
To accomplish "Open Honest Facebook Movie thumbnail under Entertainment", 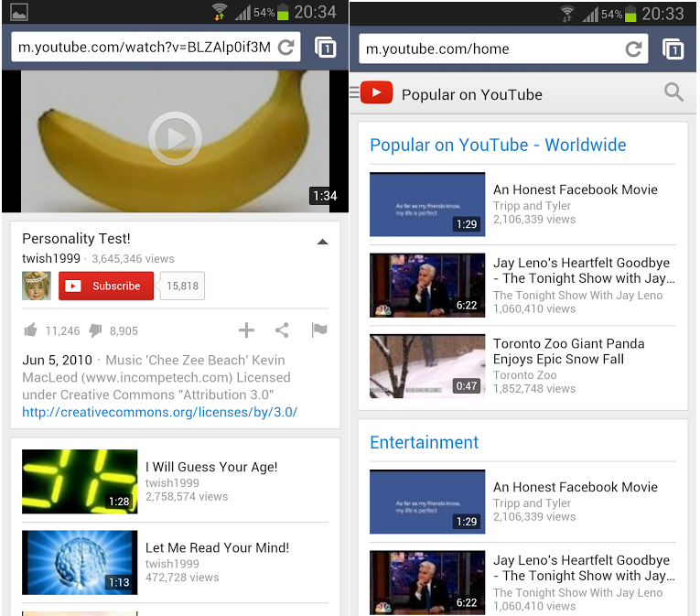I will point(427,502).
